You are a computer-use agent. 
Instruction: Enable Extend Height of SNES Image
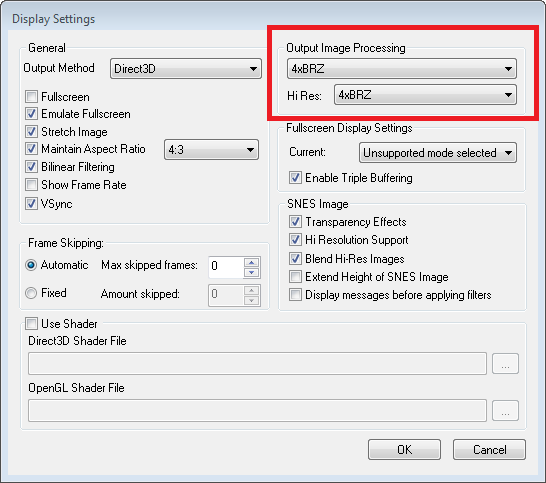295,276
